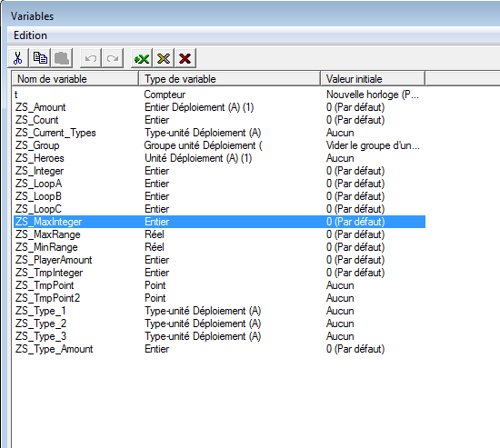Click the Compteur type cell
Screen dimensions: 500x448
tap(165, 95)
